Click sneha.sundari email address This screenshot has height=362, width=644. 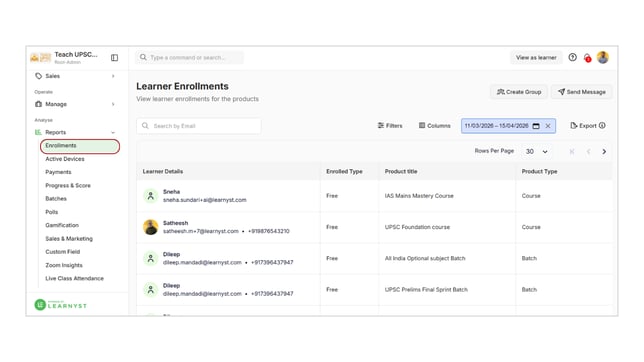[205, 200]
